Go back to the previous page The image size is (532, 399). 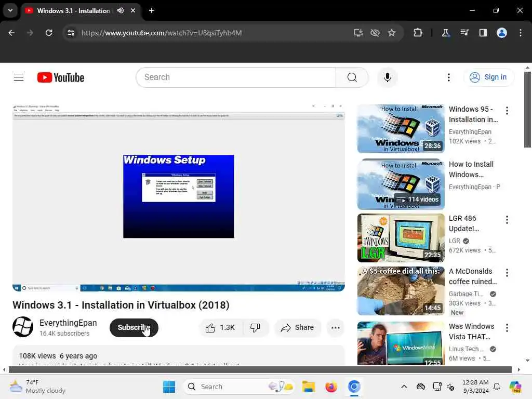pyautogui.click(x=11, y=33)
